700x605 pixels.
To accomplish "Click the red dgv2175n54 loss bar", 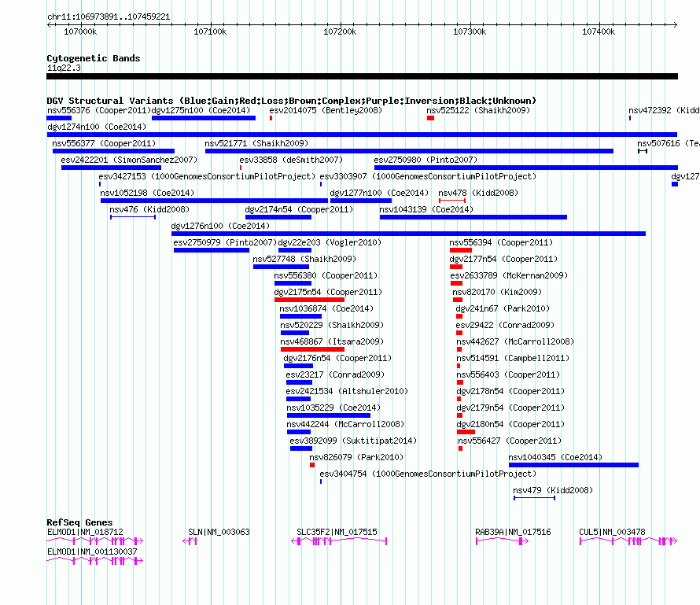I will (x=309, y=300).
